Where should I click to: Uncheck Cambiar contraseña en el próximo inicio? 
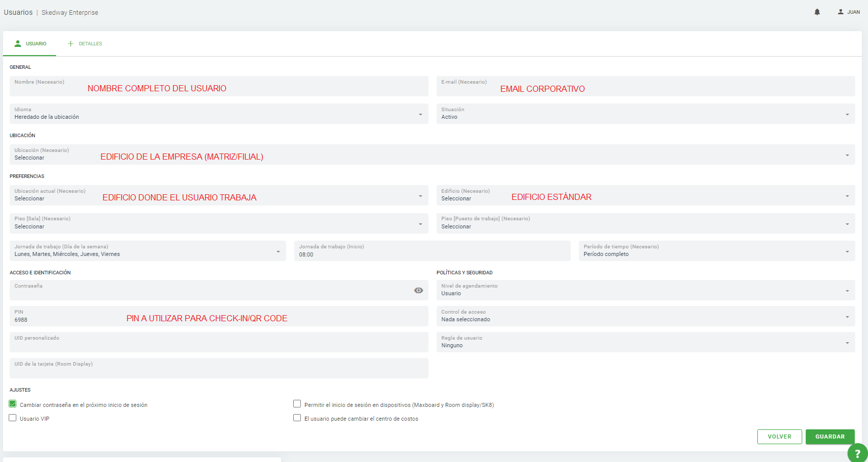pos(13,404)
